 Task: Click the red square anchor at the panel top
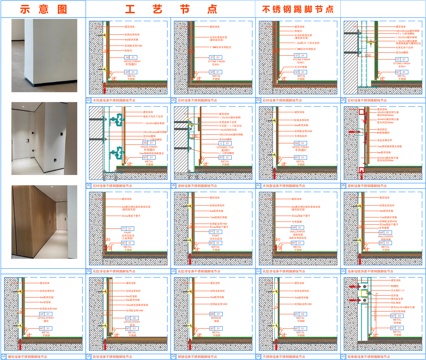coord(362,111)
